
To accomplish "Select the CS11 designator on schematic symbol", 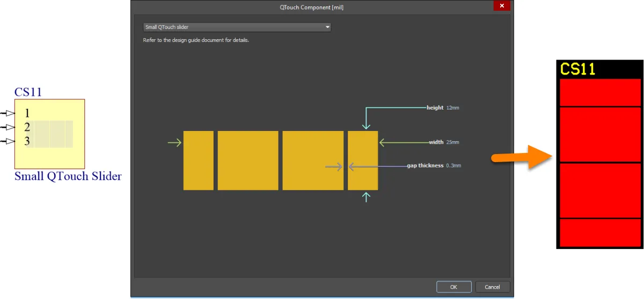I will click(28, 92).
